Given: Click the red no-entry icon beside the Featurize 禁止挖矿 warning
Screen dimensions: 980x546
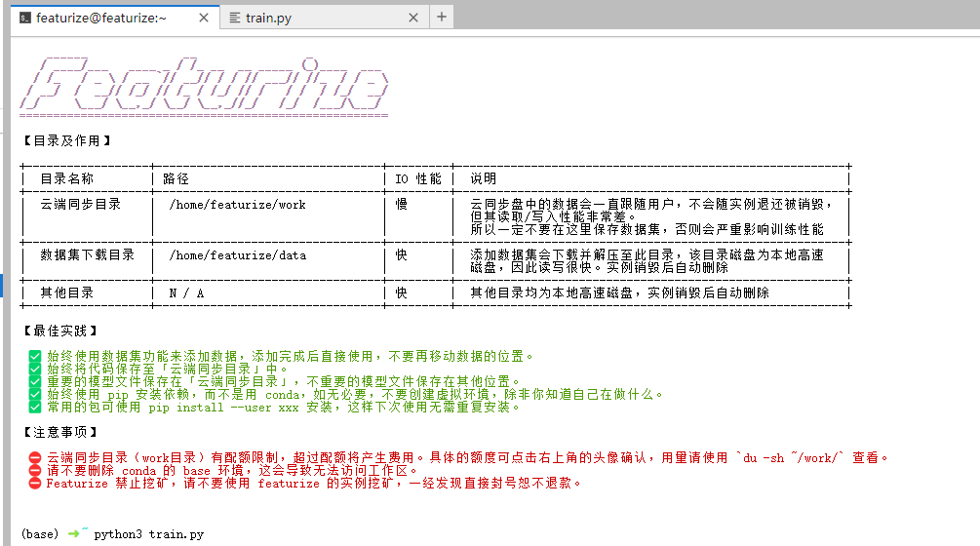Looking at the screenshot, I should point(34,483).
